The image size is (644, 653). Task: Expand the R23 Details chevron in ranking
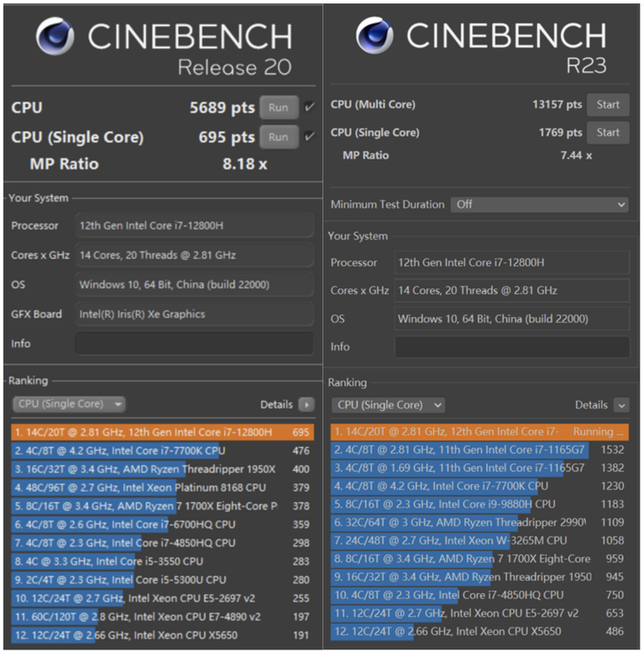tap(621, 405)
